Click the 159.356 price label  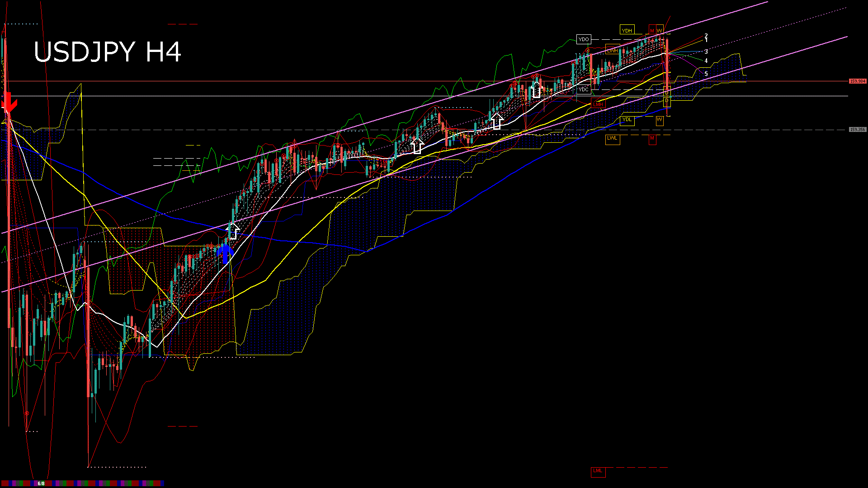[x=858, y=130]
